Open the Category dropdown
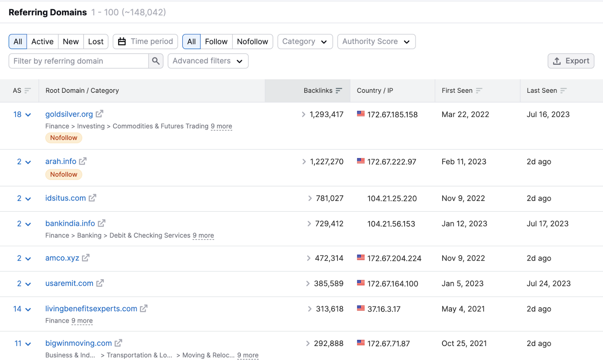Image resolution: width=603 pixels, height=364 pixels. (305, 41)
